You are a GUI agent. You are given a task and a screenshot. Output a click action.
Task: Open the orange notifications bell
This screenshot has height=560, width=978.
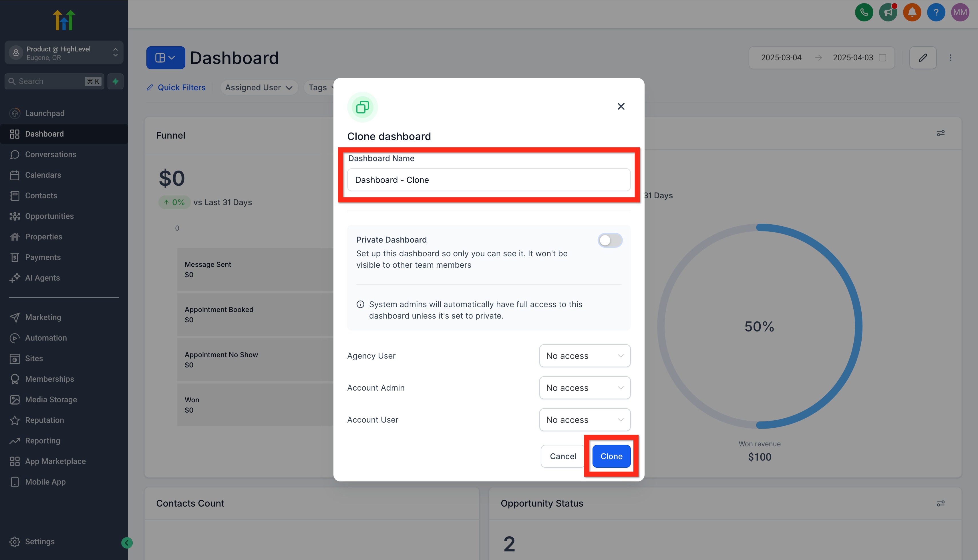tap(912, 13)
